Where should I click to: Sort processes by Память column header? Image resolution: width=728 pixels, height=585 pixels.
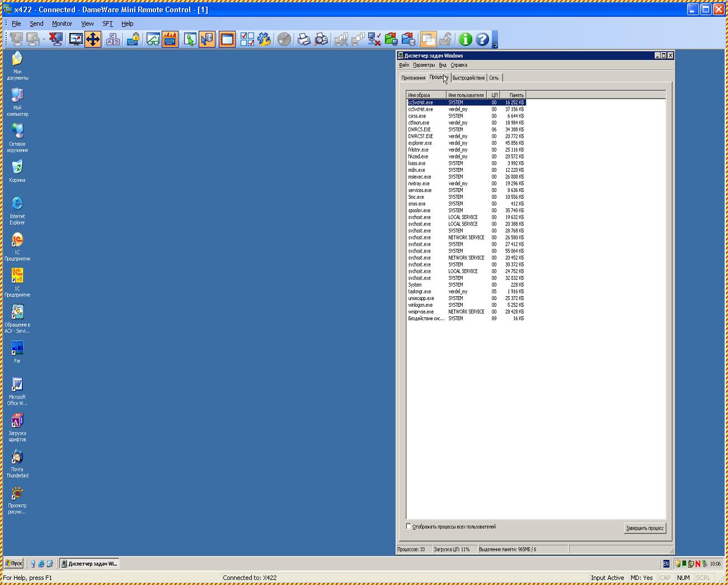pos(513,95)
